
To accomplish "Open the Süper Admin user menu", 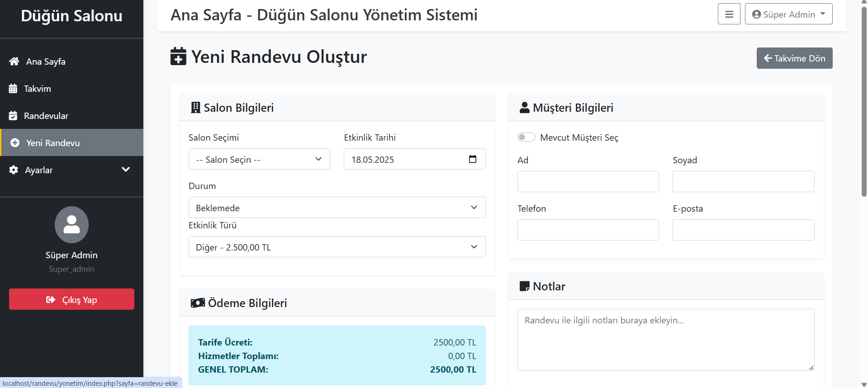I will tap(788, 14).
